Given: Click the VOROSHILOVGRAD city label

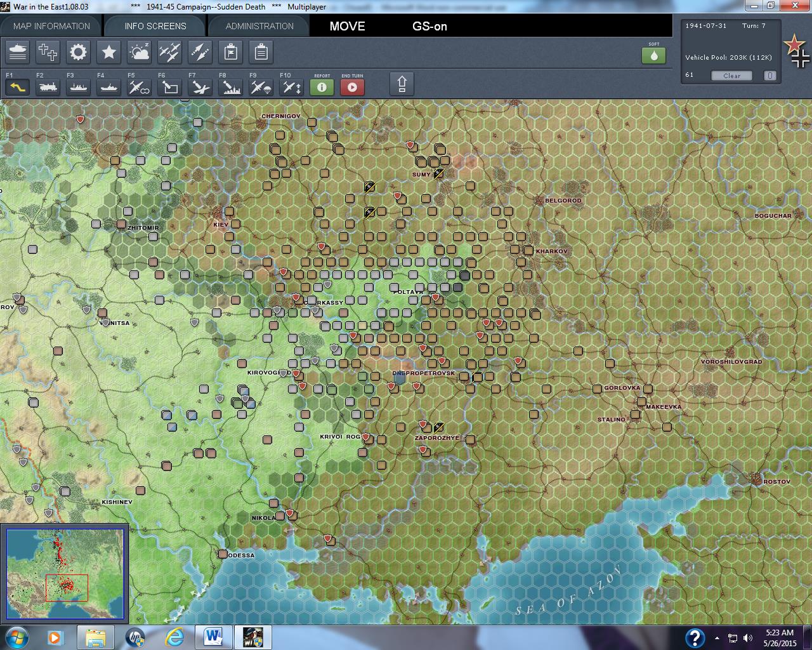Looking at the screenshot, I should coord(731,362).
